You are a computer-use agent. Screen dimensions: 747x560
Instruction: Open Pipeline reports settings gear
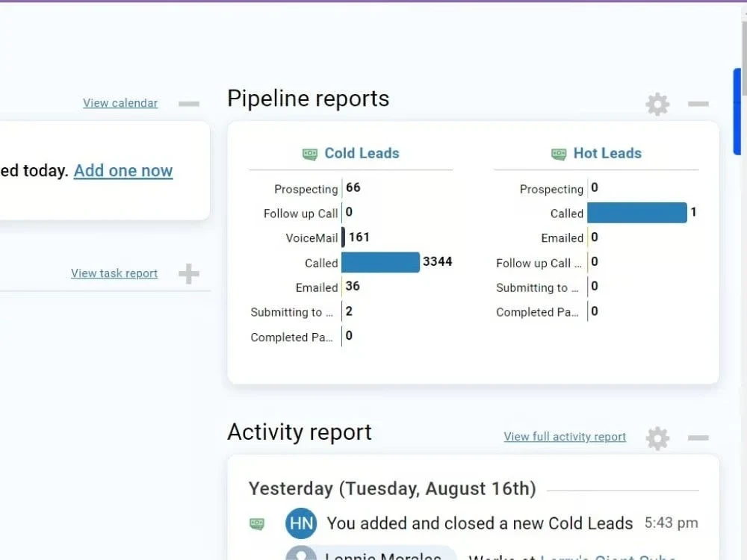[x=657, y=104]
